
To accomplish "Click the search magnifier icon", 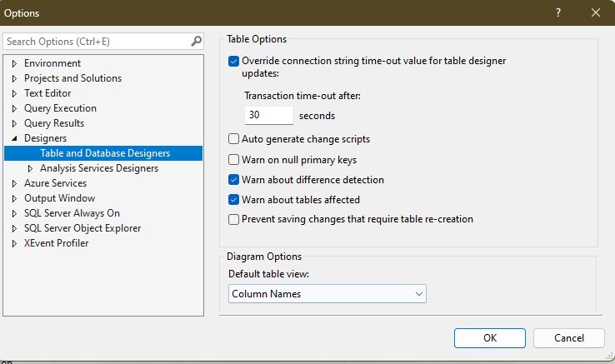I will [196, 41].
